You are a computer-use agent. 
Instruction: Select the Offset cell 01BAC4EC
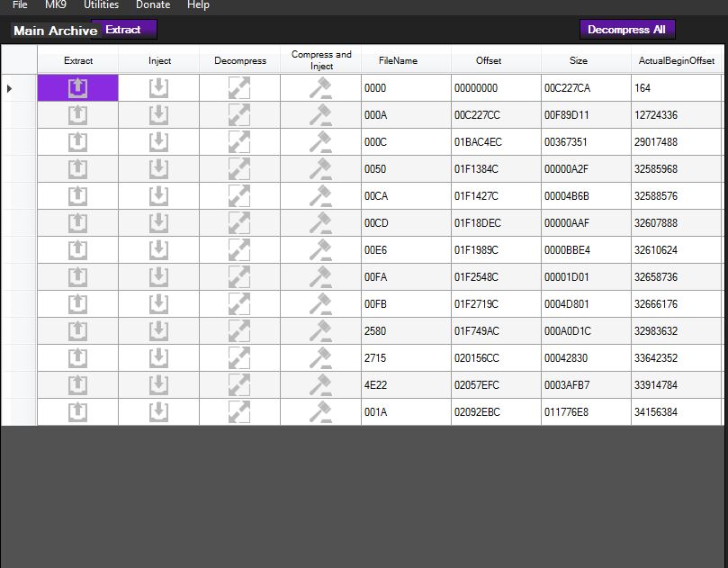point(496,141)
